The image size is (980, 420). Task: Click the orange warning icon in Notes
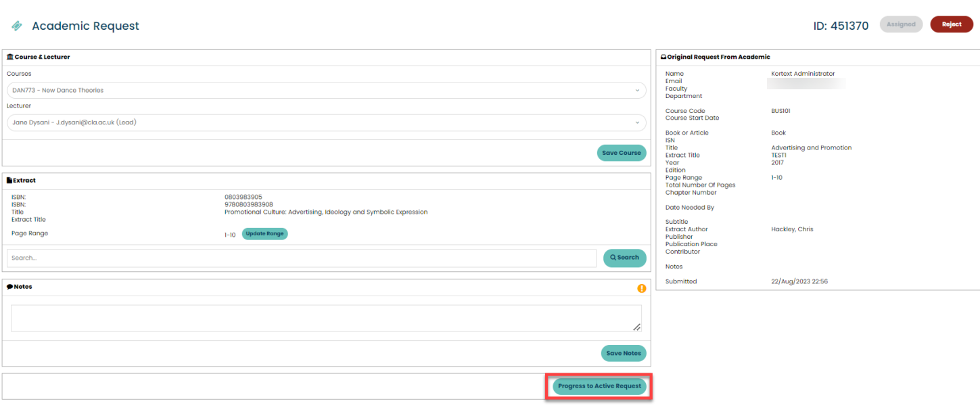(641, 289)
